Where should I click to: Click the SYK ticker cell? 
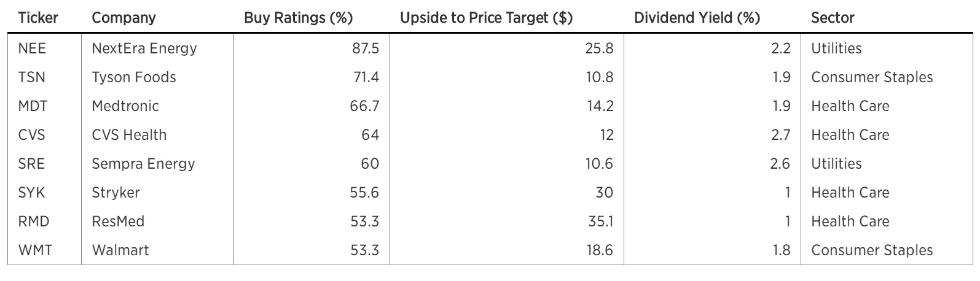(32, 193)
